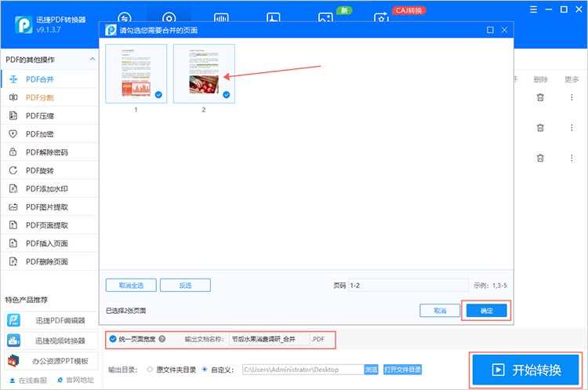This screenshot has height=390, width=588.
Task: Open more options for the first file
Action: [x=570, y=97]
